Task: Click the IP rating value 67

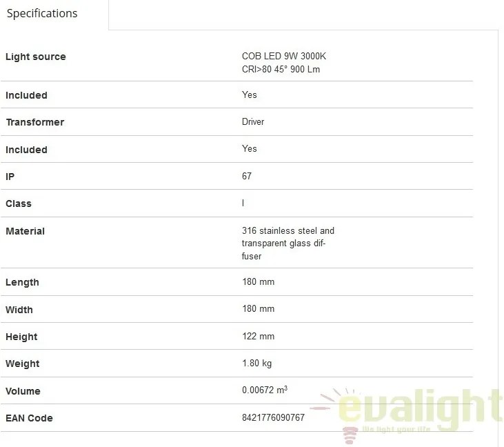Action: point(247,176)
